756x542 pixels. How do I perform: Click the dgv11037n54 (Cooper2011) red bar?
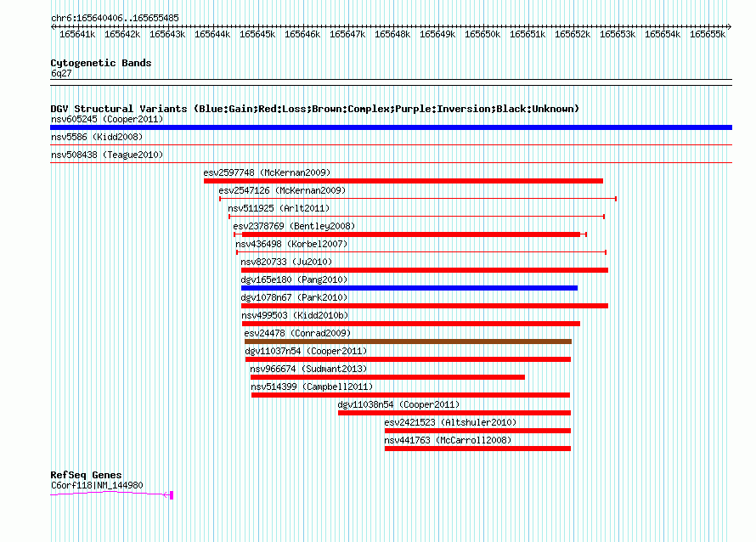pos(408,359)
